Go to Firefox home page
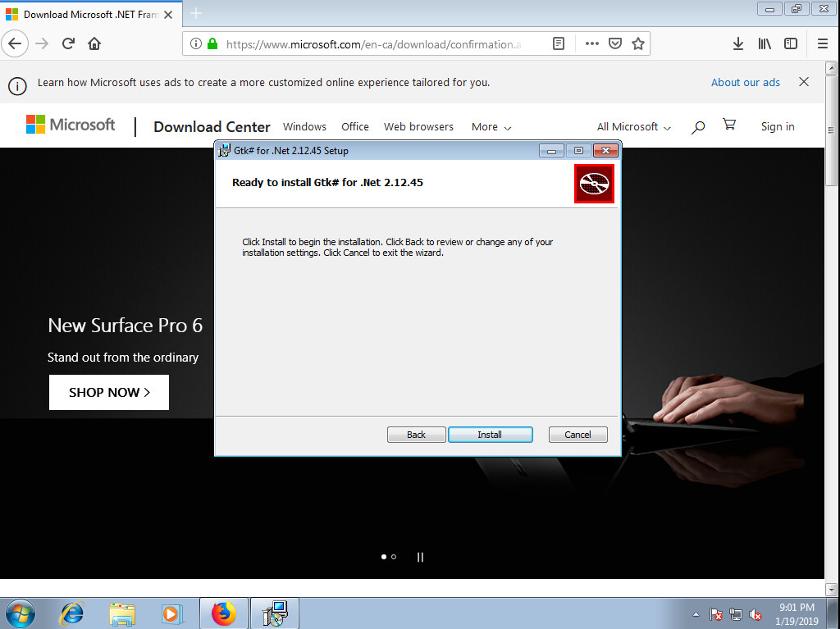Viewport: 840px width, 629px height. (94, 43)
